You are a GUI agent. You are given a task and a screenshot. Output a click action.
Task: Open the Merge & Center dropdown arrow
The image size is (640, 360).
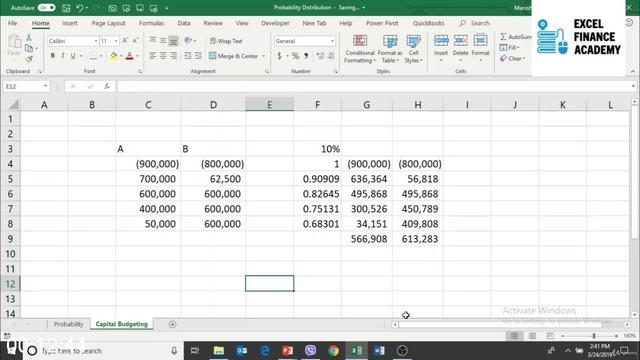pos(264,56)
